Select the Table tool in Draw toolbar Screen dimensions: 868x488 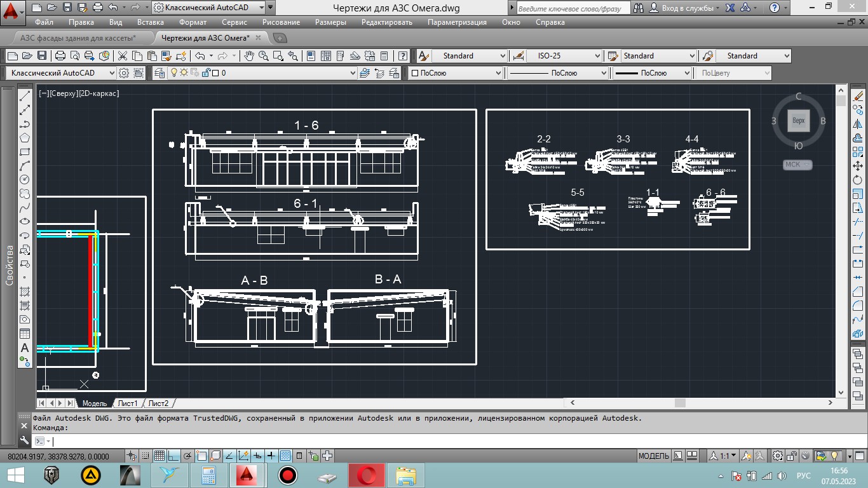click(x=25, y=334)
